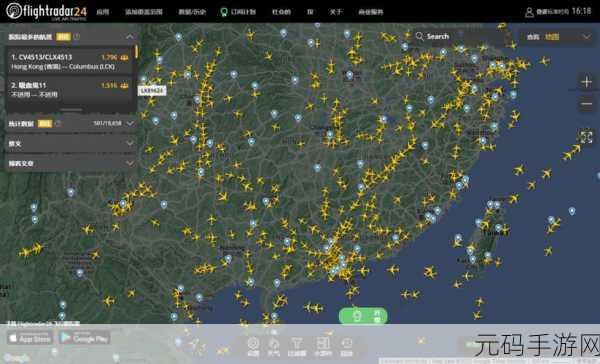
Task: Toggle fullscreen map view icon
Action: tap(586, 137)
